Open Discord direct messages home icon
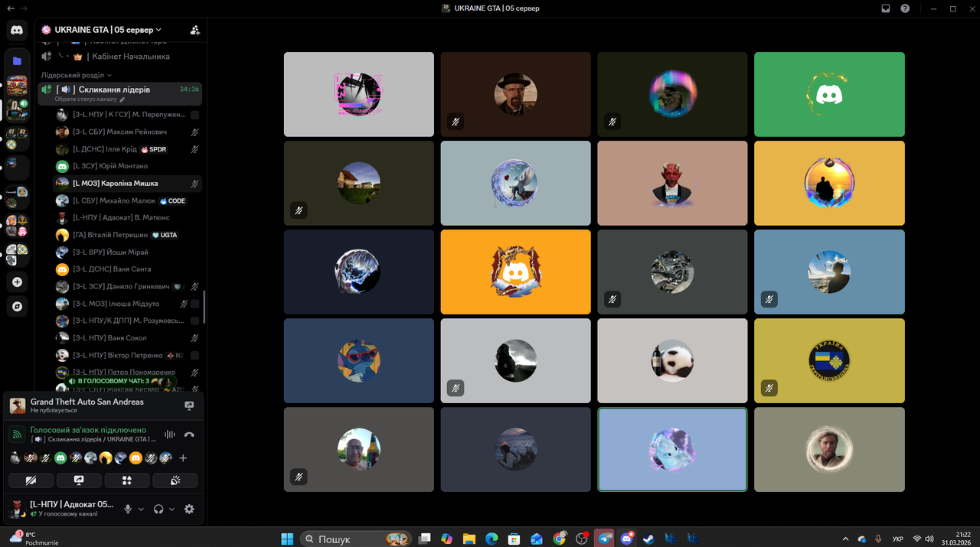This screenshot has height=547, width=980. pyautogui.click(x=17, y=31)
